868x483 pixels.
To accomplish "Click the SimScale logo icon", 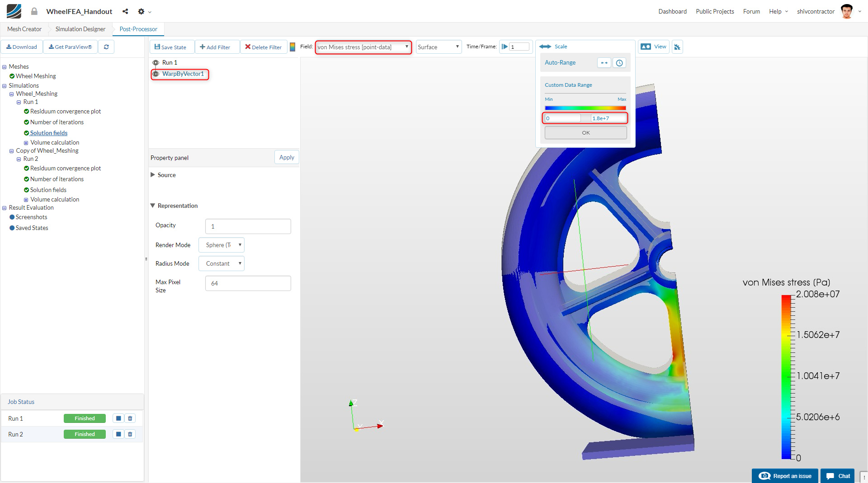I will [x=14, y=11].
